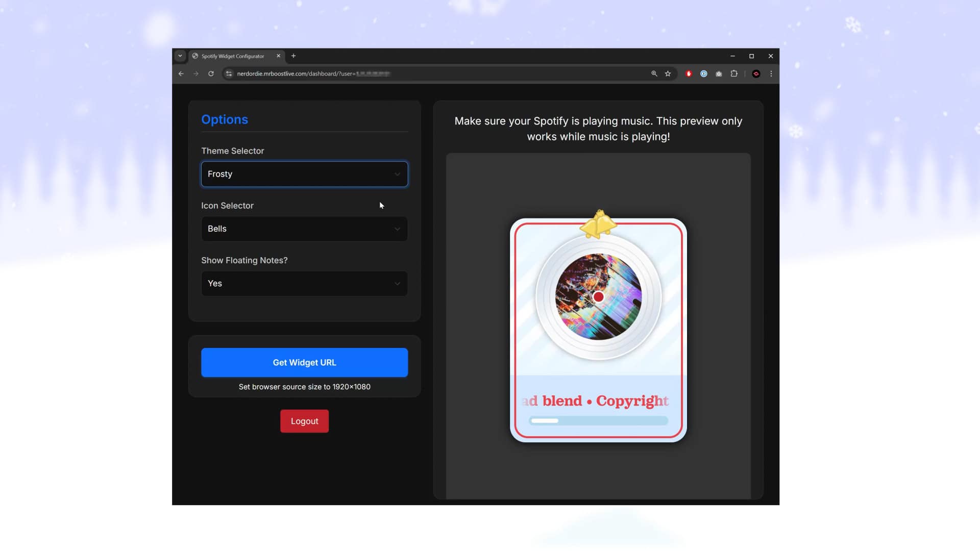980x551 pixels.
Task: Open the 1Password extension
Action: pos(704,73)
